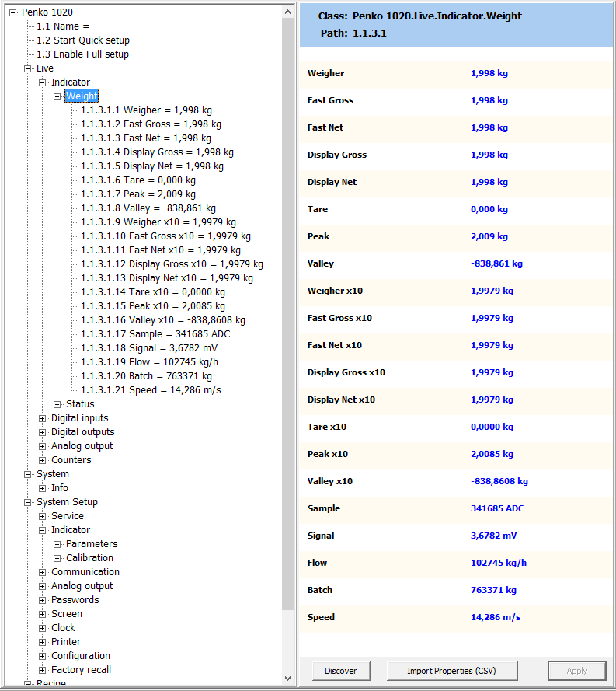This screenshot has height=691, width=616.
Task: Click the tree vertical scrollbar thumb
Action: [287, 315]
